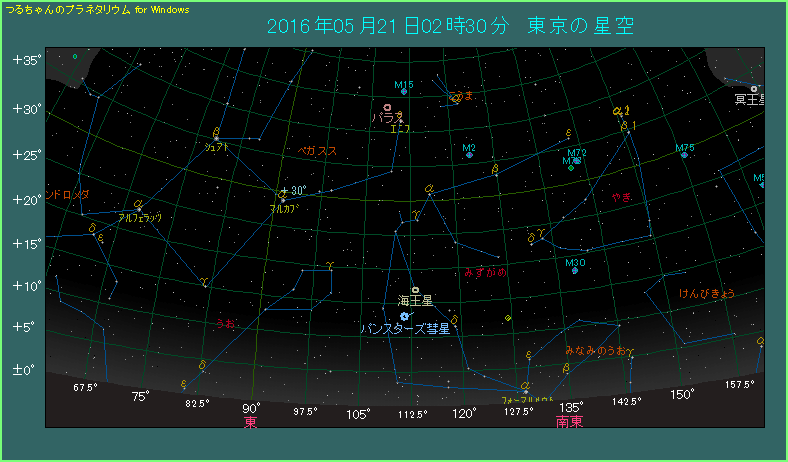Click the Pallas (パラス) asteroid marker
This screenshot has width=788, height=462.
(387, 107)
